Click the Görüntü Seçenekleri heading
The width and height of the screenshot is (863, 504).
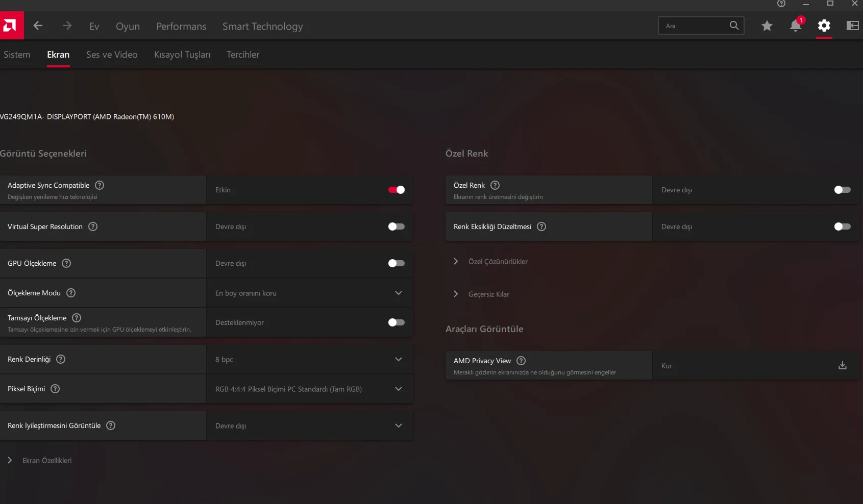(43, 154)
